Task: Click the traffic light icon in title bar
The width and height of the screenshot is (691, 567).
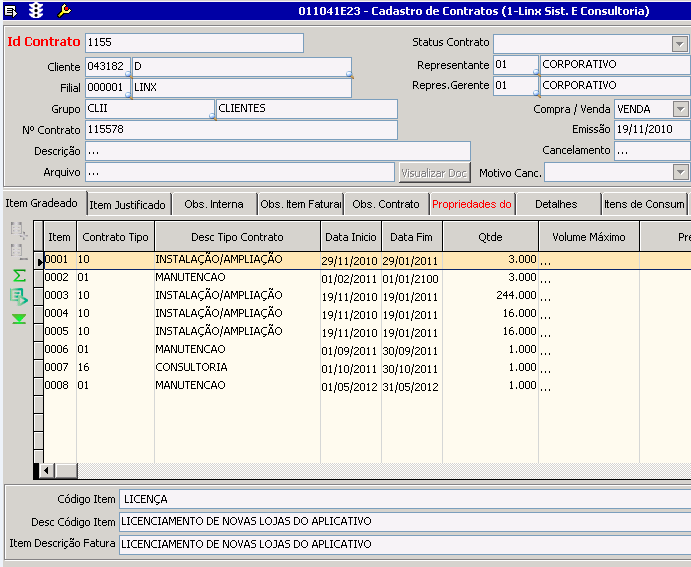Action: (38, 10)
